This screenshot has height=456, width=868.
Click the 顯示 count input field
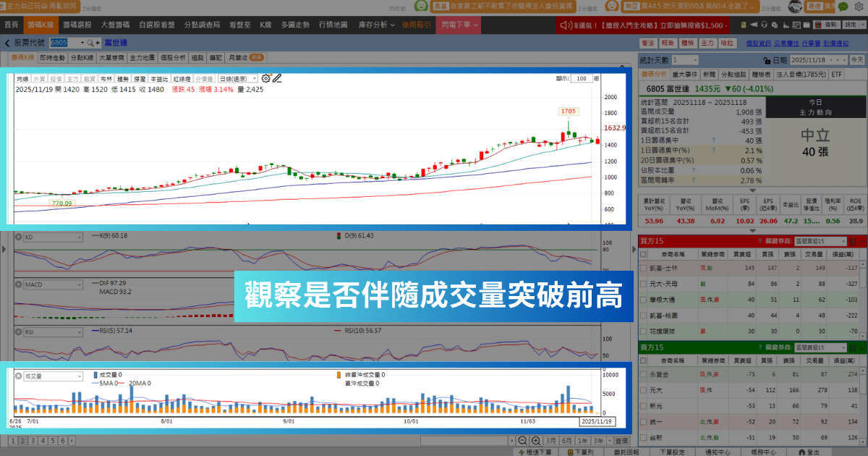point(581,78)
